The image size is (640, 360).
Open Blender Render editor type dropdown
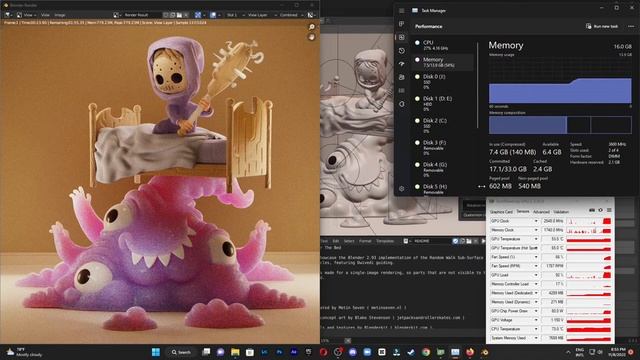(x=8, y=15)
